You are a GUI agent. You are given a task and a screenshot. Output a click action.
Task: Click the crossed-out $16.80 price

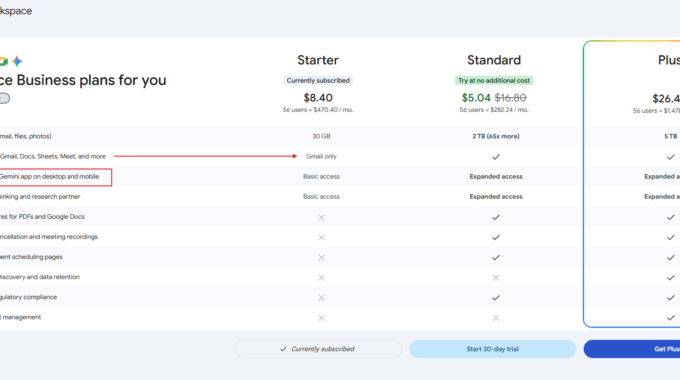pos(510,98)
